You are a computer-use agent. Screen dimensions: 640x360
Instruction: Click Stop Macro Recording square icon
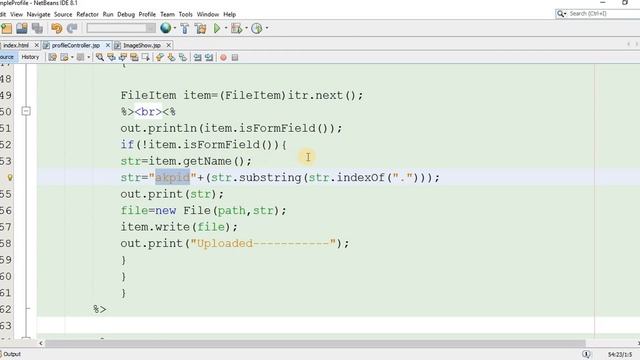235,58
